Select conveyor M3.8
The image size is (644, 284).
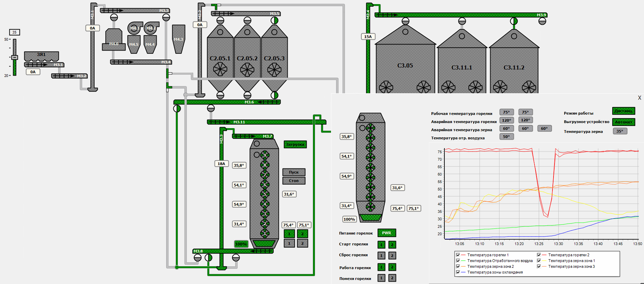233,251
